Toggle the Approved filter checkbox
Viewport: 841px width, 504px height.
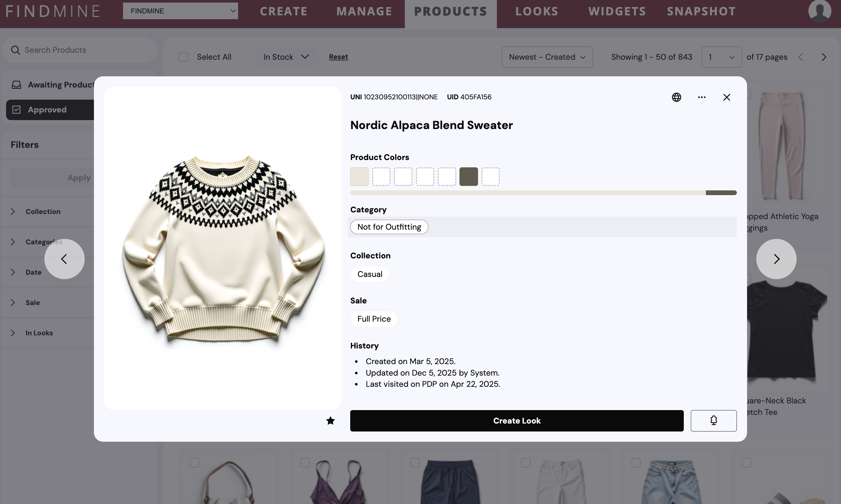tap(17, 109)
